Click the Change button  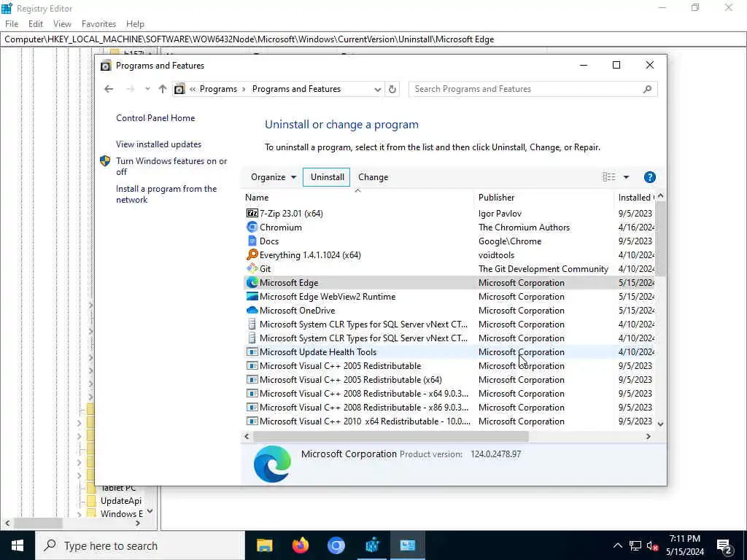(x=373, y=177)
